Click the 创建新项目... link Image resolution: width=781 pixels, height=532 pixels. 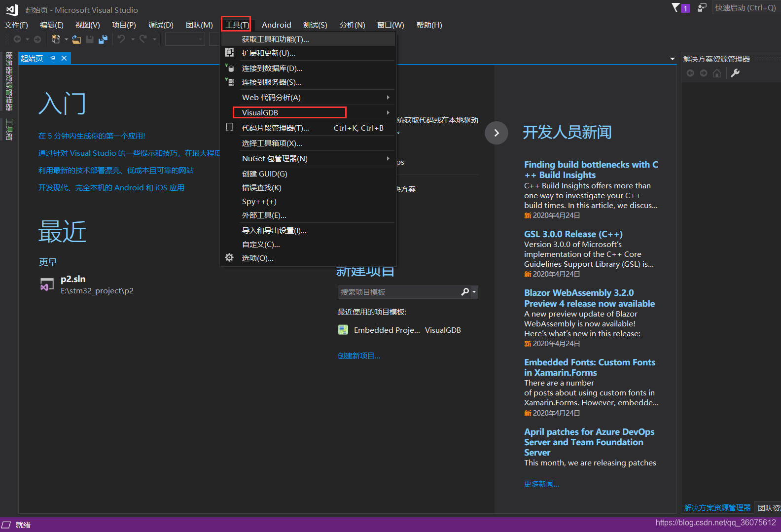click(x=359, y=356)
